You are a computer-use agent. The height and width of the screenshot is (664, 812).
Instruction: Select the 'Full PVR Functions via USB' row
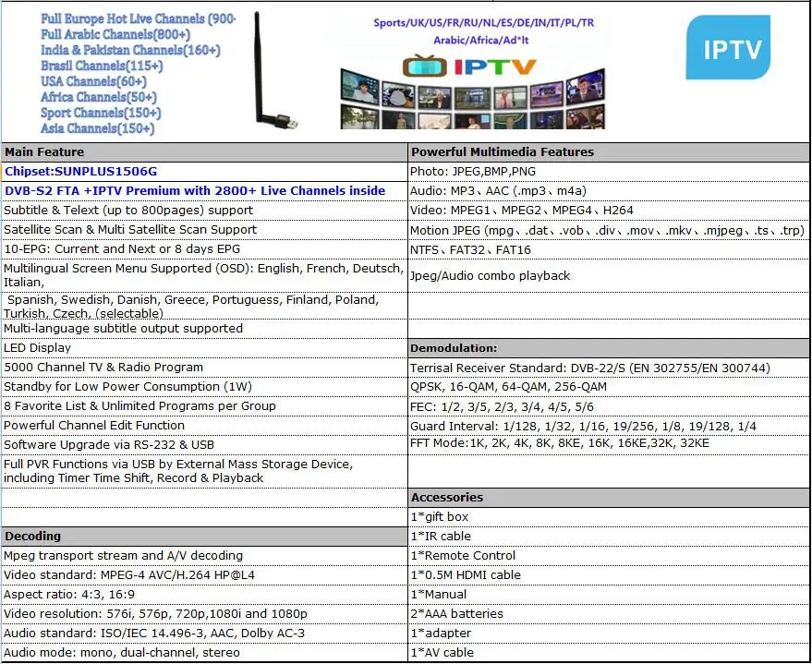[x=204, y=471]
